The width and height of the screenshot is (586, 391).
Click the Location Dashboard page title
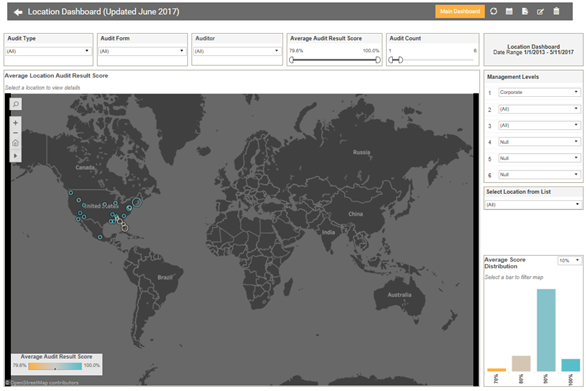coord(104,12)
